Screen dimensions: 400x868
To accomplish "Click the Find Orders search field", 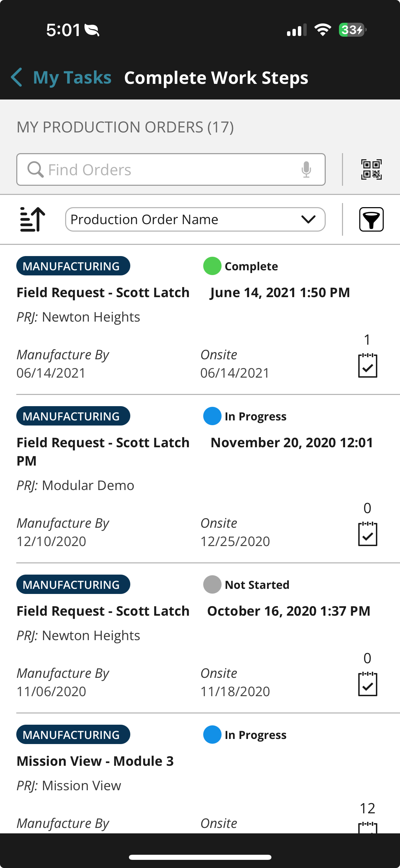I will tap(170, 169).
